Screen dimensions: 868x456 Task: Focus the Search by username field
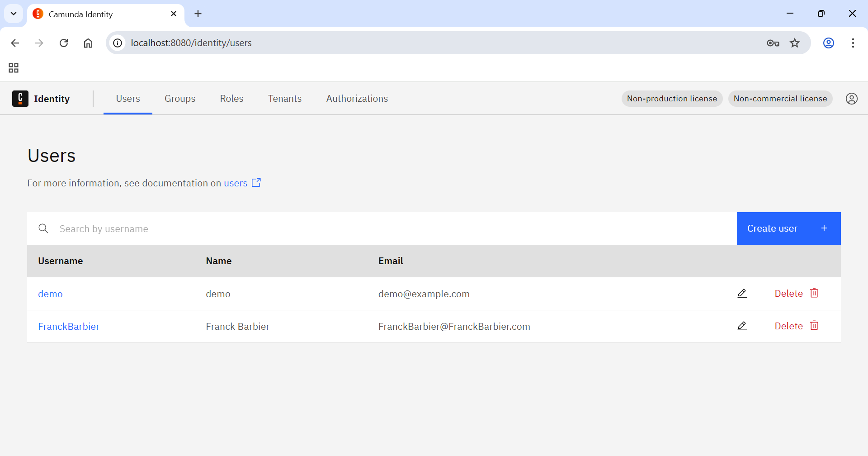pos(382,228)
